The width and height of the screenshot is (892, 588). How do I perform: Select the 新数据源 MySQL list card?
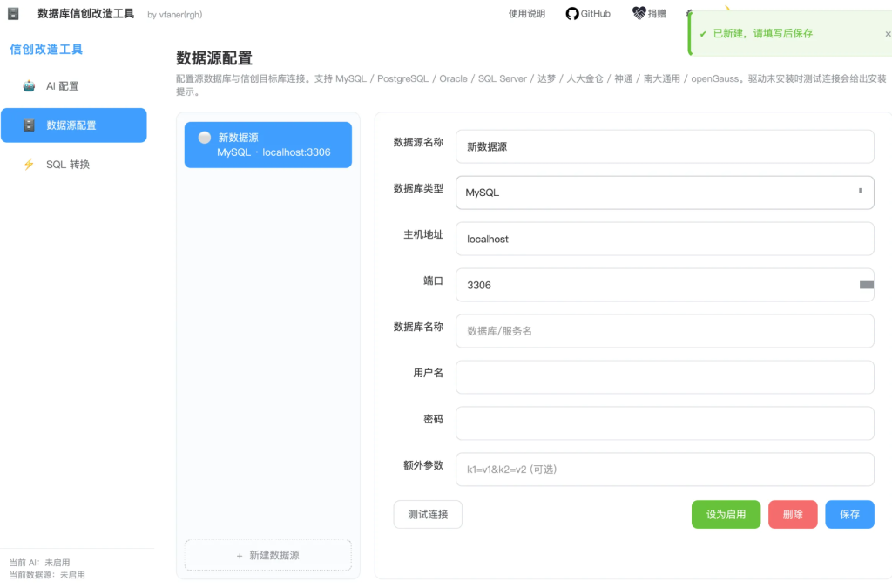pyautogui.click(x=268, y=145)
